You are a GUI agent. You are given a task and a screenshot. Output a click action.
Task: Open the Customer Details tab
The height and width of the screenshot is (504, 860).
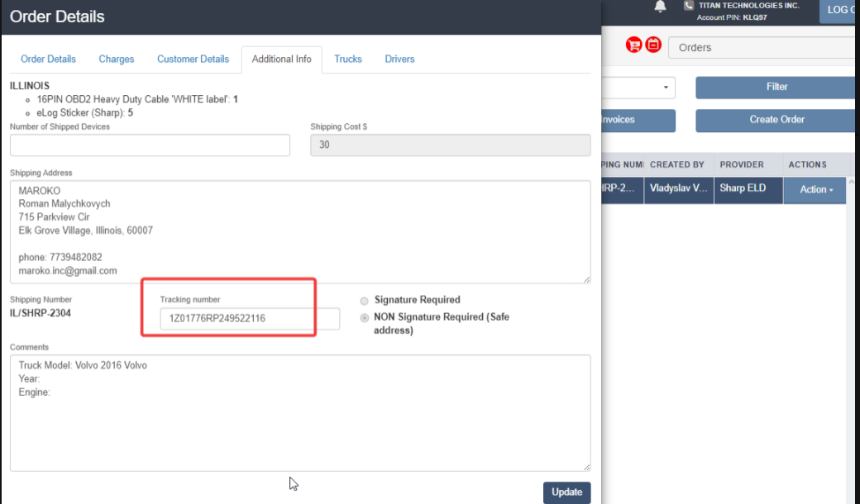coord(193,59)
